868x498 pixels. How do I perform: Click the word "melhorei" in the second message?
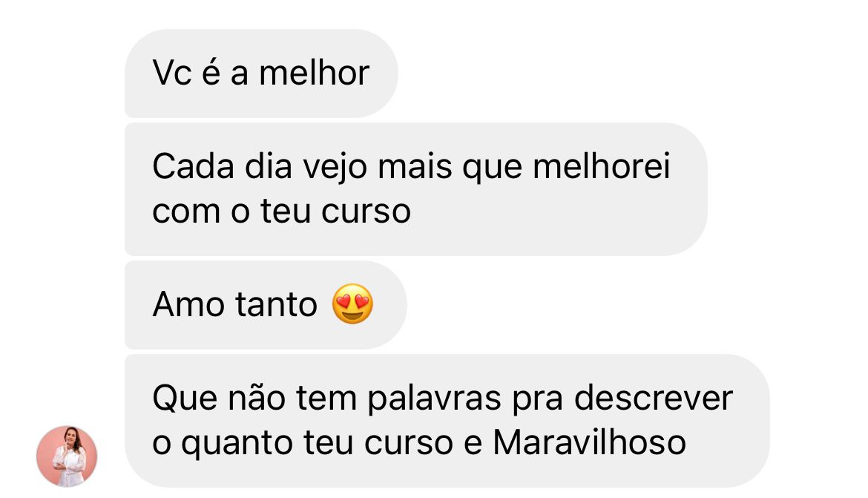pyautogui.click(x=601, y=166)
